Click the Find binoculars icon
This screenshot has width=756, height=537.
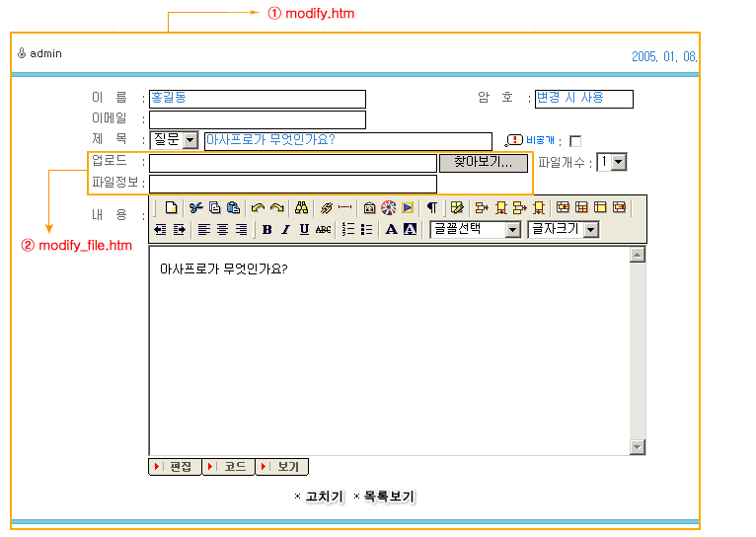[302, 207]
